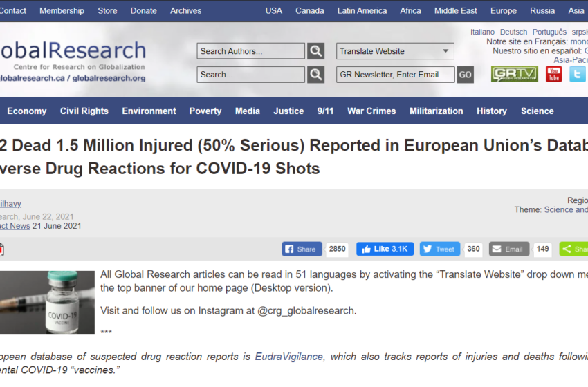Share article via Facebook Share button
Viewport: 588px width, 387px height.
tap(302, 249)
